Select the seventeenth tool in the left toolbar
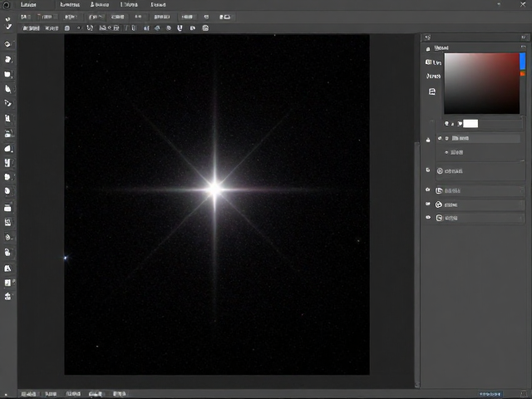The height and width of the screenshot is (399, 532). (8, 283)
